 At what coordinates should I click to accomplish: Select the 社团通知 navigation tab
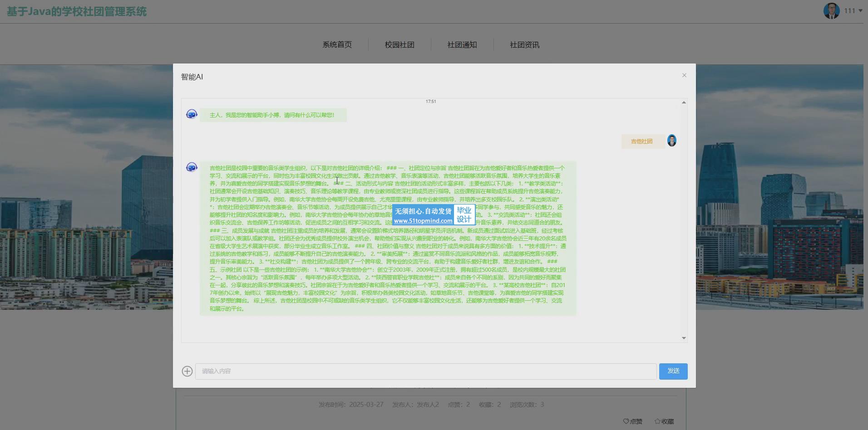(462, 45)
